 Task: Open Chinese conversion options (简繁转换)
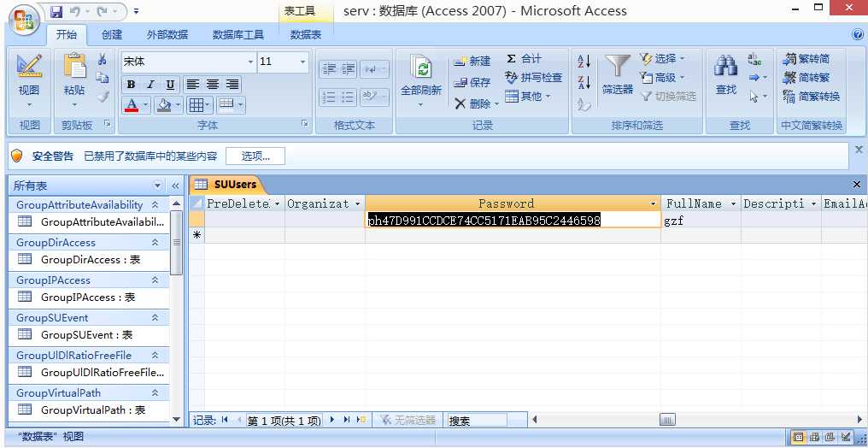click(x=812, y=97)
